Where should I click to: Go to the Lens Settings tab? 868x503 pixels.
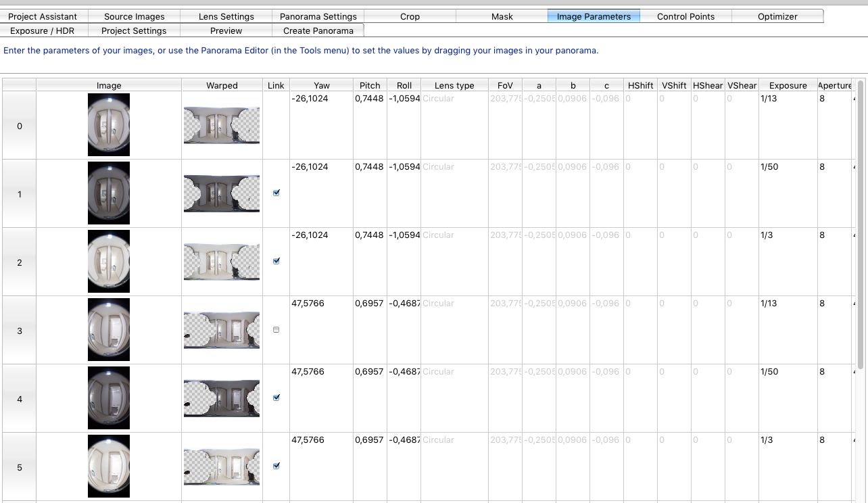click(x=226, y=16)
